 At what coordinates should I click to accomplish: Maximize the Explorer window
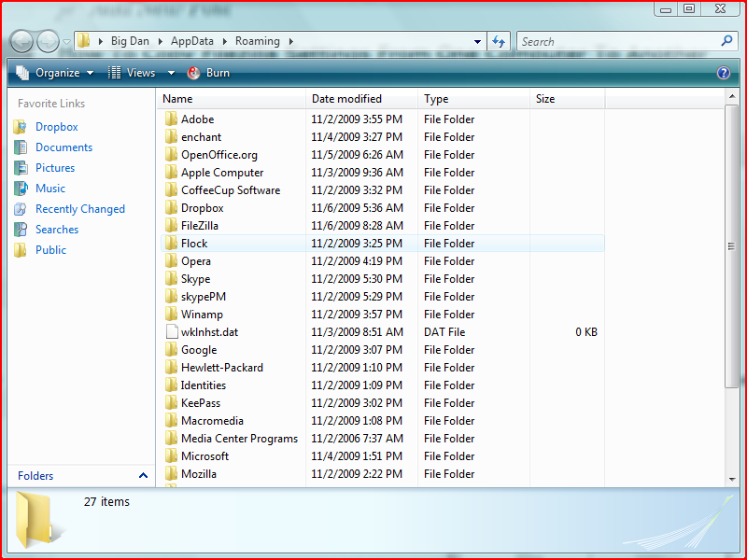689,8
